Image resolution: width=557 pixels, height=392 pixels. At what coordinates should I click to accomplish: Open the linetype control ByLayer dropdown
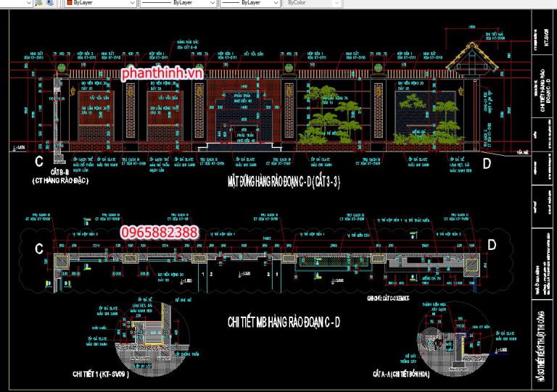click(x=178, y=3)
